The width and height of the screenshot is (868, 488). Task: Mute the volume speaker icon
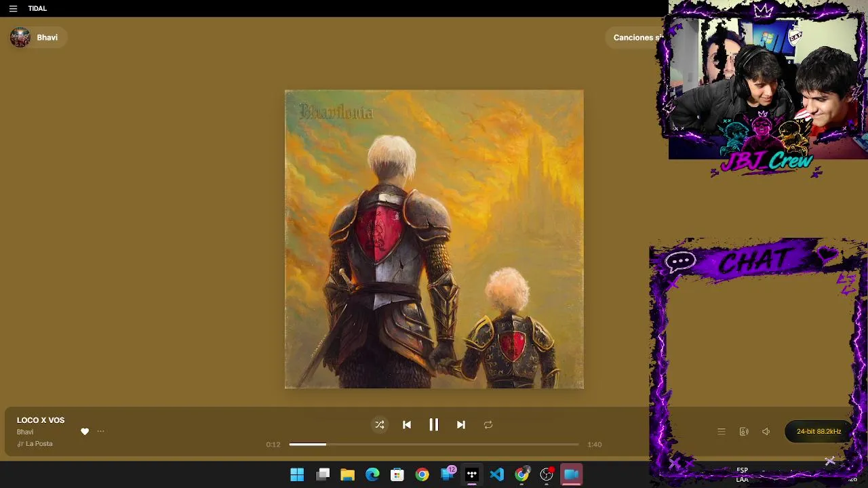[x=766, y=432]
